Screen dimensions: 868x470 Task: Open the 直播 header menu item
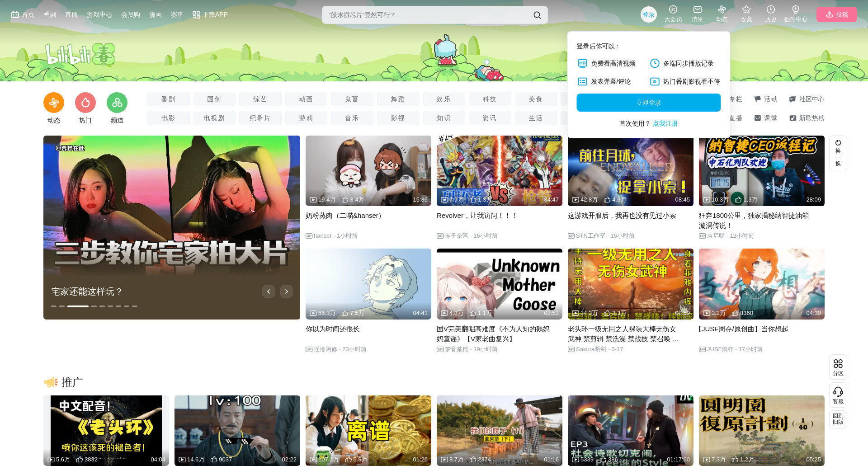[x=71, y=14]
